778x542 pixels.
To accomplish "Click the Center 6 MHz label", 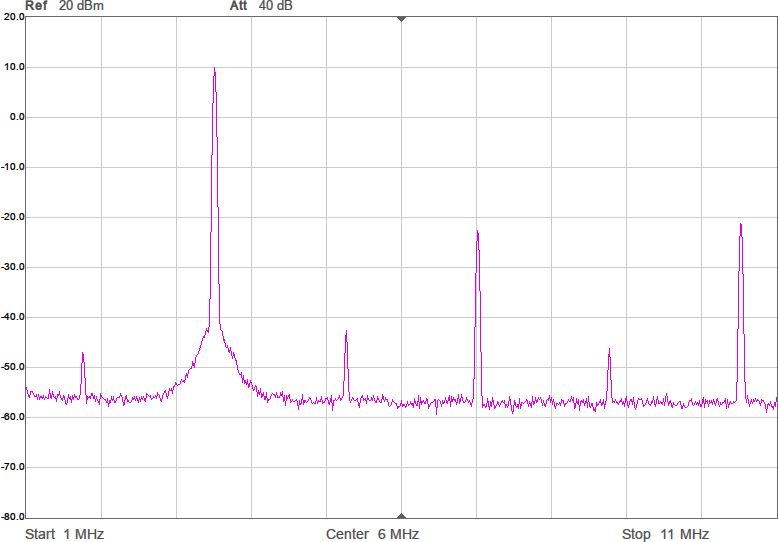I will (372, 534).
